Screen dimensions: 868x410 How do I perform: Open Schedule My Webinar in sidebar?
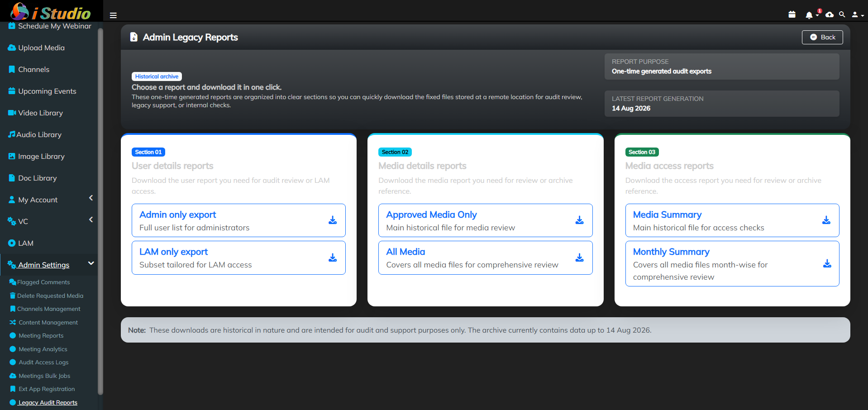(x=50, y=26)
